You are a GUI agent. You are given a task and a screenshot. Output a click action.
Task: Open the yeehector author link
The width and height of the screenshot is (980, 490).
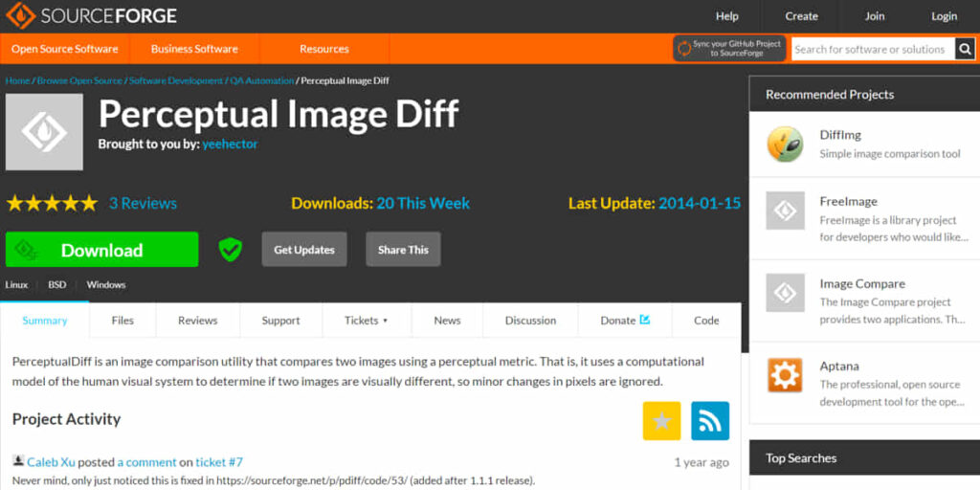[x=230, y=145]
